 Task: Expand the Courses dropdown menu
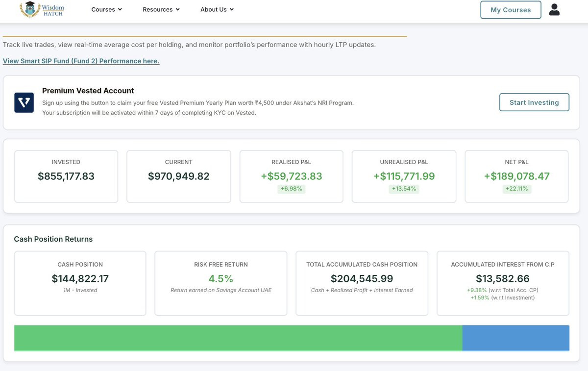point(107,9)
